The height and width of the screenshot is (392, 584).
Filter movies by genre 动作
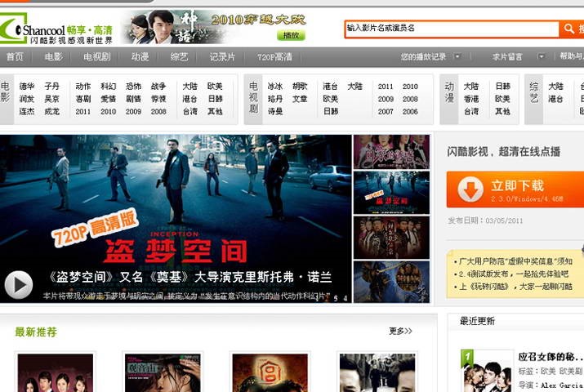pyautogui.click(x=83, y=87)
